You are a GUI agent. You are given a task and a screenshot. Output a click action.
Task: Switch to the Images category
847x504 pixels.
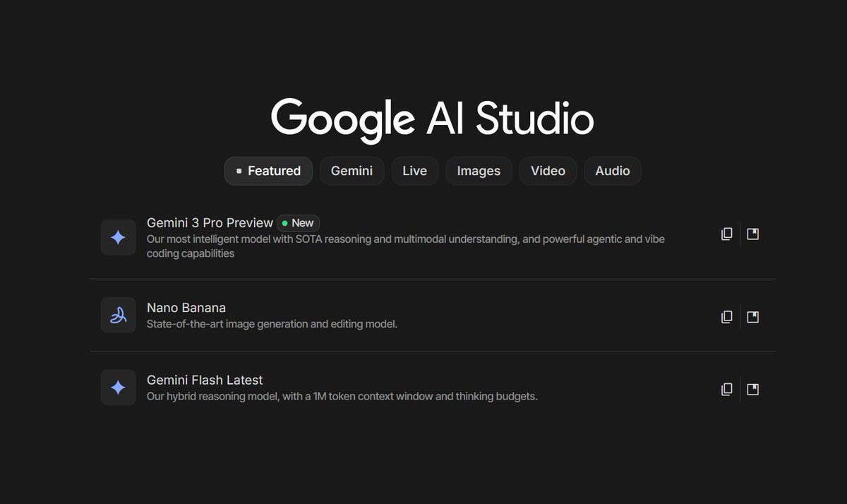click(x=479, y=171)
